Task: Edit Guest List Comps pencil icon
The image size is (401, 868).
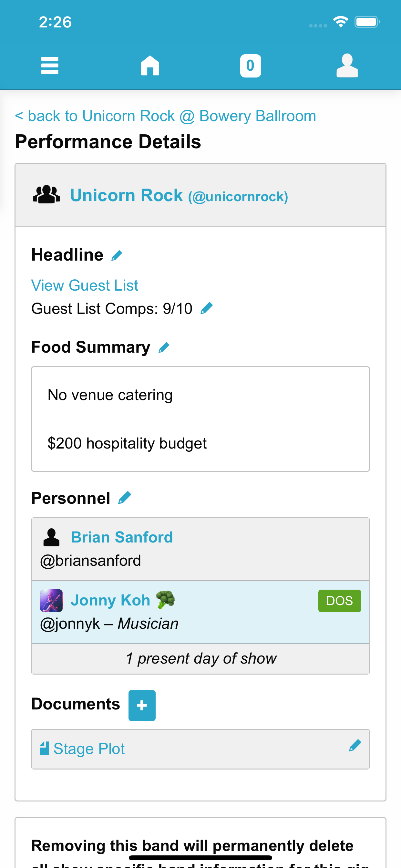Action: pos(206,308)
